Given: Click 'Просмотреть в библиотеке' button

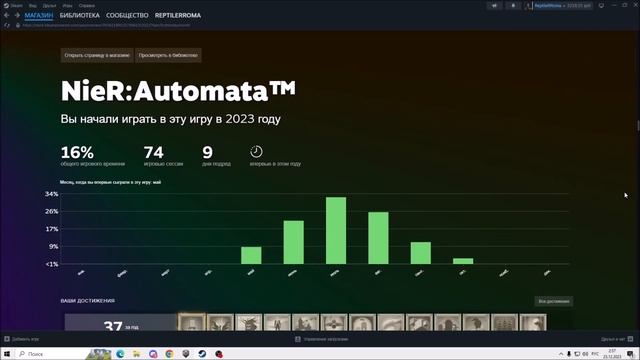Looking at the screenshot, I should coord(168,55).
